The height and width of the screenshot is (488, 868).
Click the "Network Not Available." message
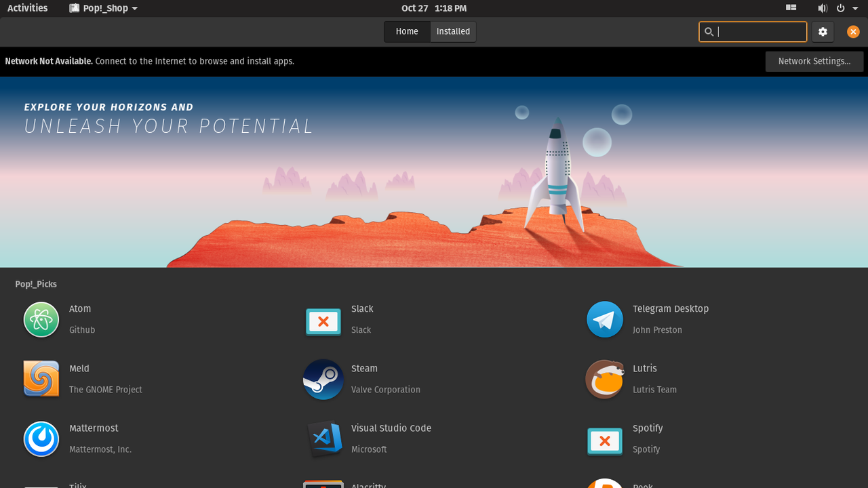click(49, 61)
